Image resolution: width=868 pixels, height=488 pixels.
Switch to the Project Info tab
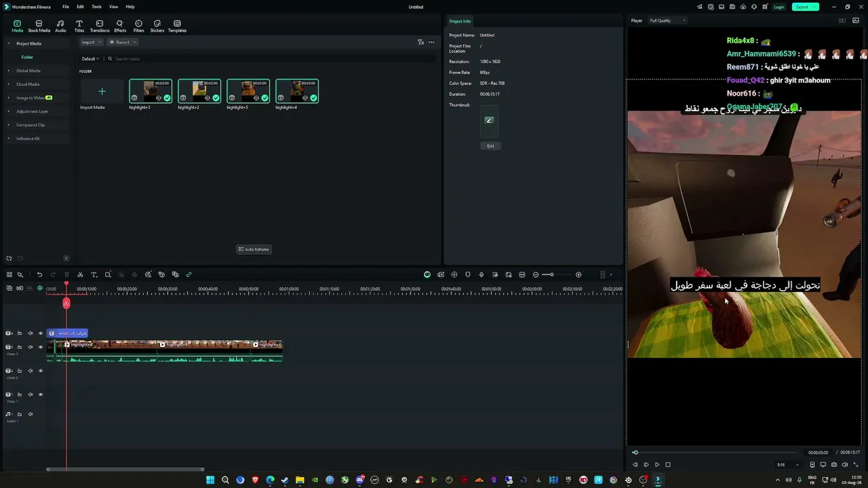[460, 21]
